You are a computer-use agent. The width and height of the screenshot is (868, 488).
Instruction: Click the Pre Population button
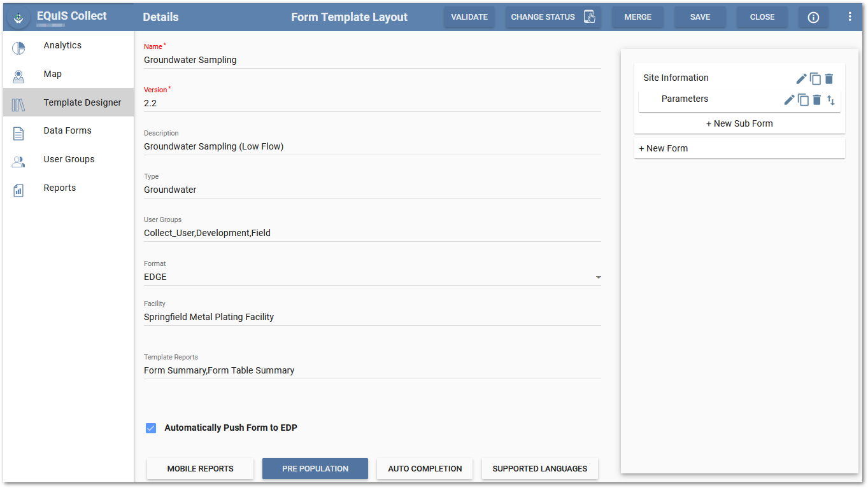pyautogui.click(x=315, y=468)
